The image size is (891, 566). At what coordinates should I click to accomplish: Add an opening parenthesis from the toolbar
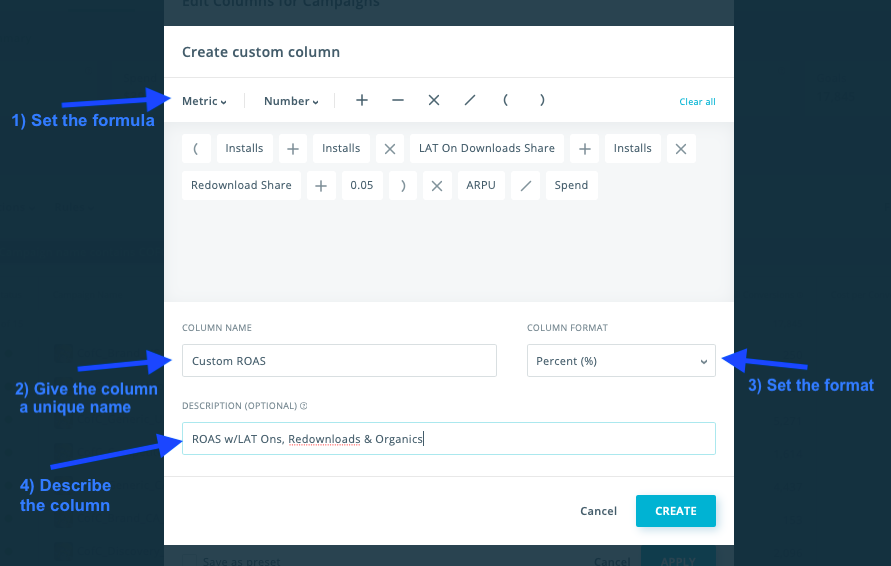click(506, 101)
